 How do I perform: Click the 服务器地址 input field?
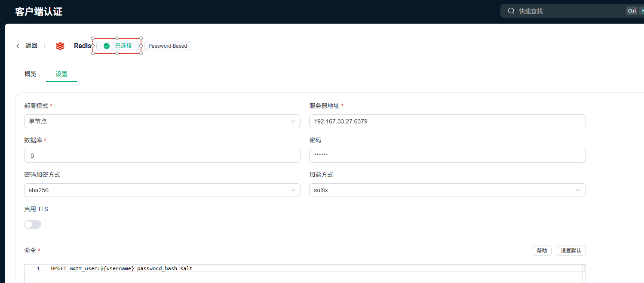click(x=447, y=121)
